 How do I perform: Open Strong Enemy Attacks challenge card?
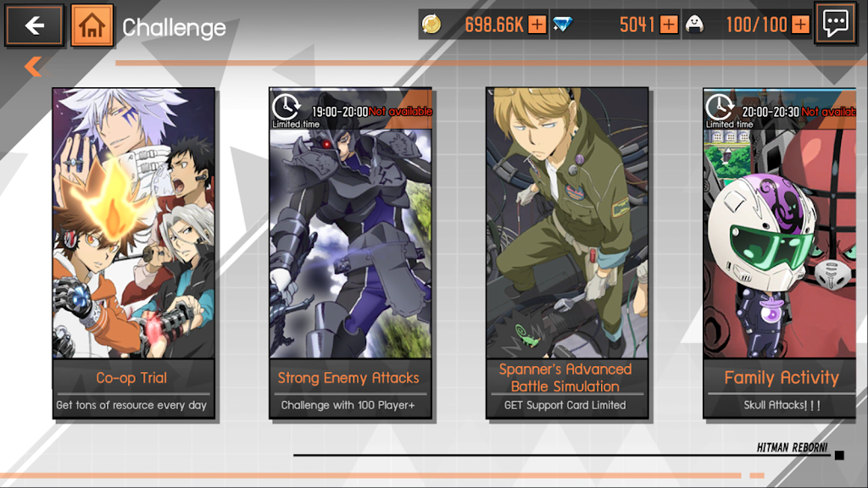point(350,252)
